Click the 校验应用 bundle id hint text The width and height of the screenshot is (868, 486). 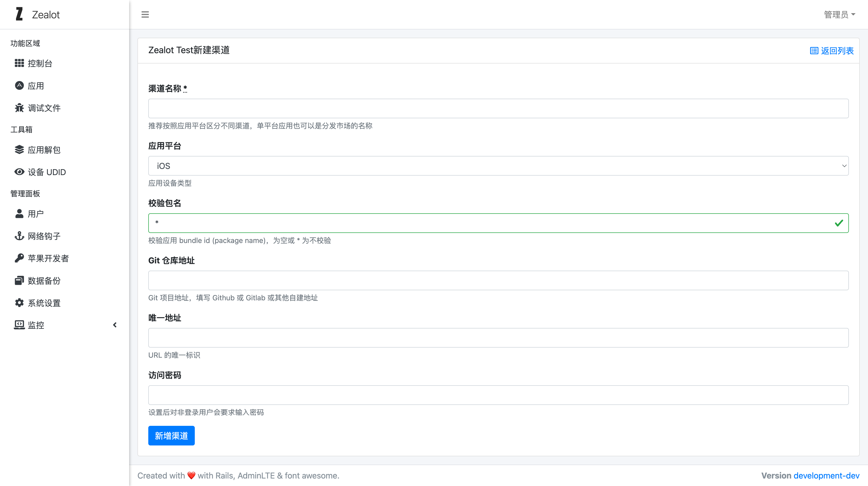pyautogui.click(x=239, y=240)
